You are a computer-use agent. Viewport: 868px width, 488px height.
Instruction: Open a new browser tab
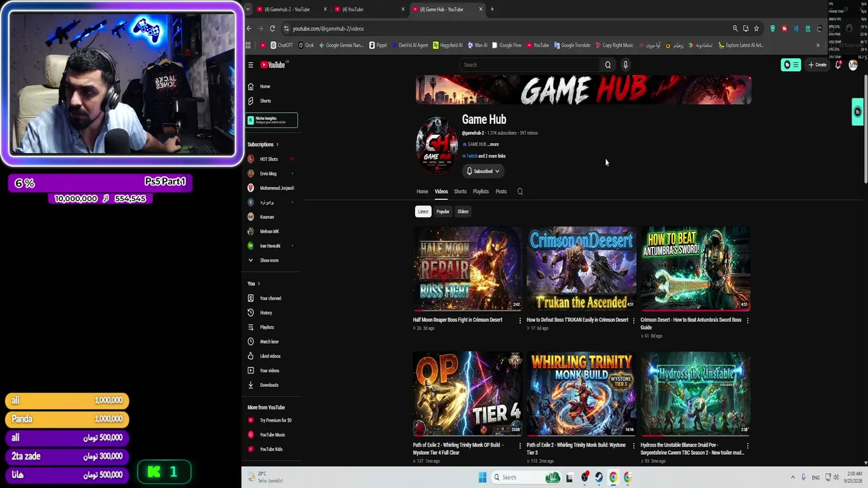pos(492,9)
